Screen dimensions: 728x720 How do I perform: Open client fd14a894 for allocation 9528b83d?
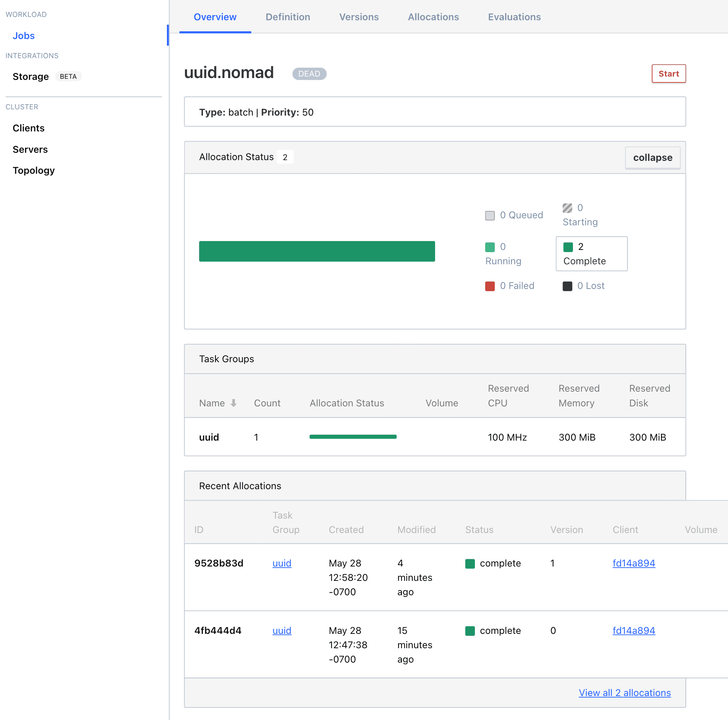(x=633, y=563)
